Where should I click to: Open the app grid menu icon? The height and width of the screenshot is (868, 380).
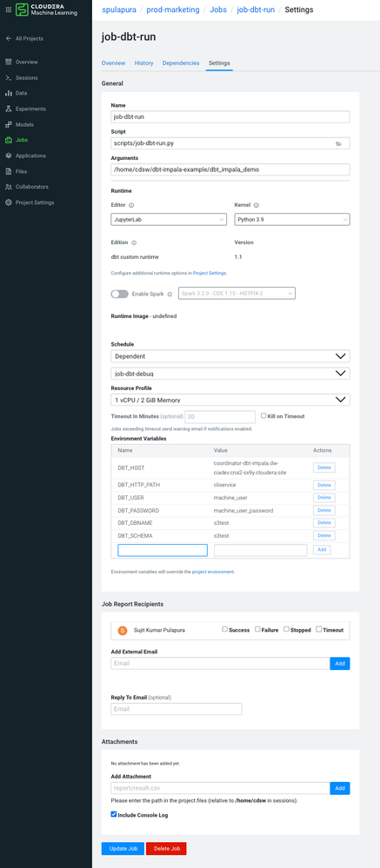8,10
